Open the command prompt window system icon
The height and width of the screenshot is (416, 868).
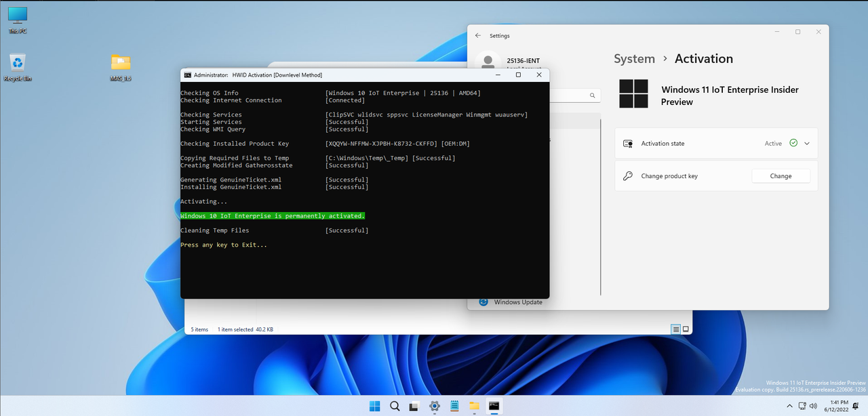coord(188,75)
